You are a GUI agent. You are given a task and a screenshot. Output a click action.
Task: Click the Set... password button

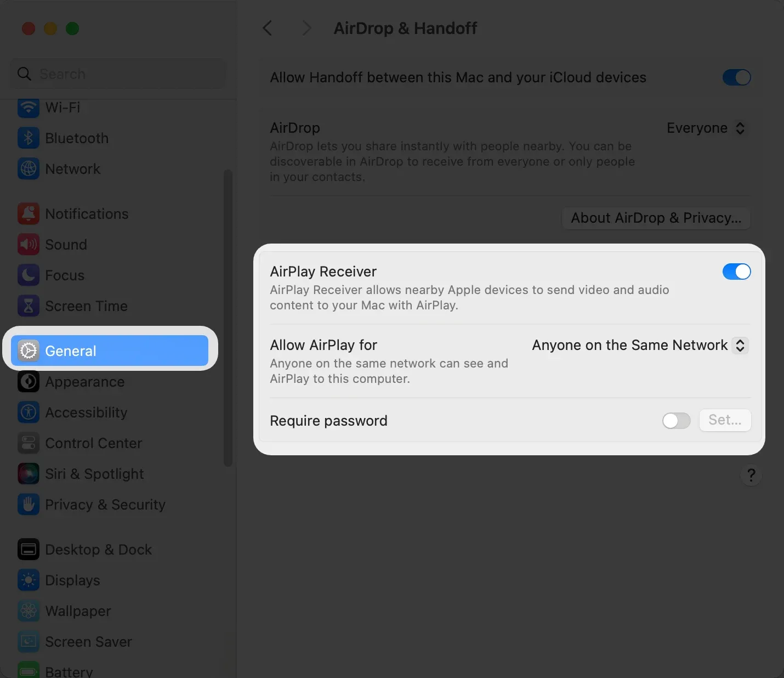tap(725, 420)
